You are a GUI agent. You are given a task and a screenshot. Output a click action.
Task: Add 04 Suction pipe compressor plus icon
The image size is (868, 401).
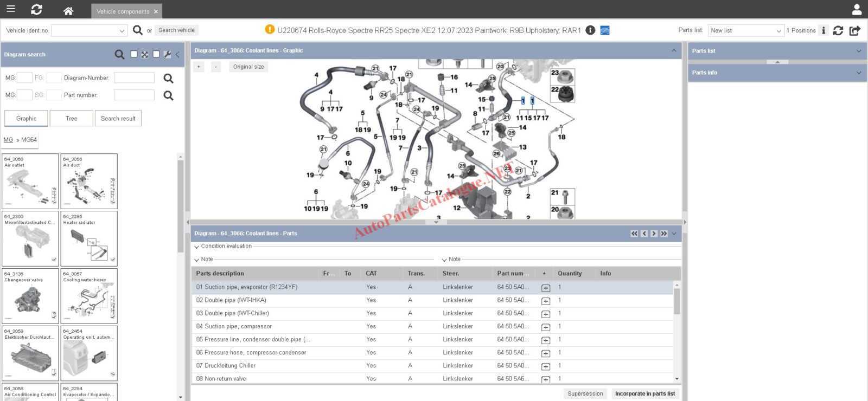pos(546,327)
